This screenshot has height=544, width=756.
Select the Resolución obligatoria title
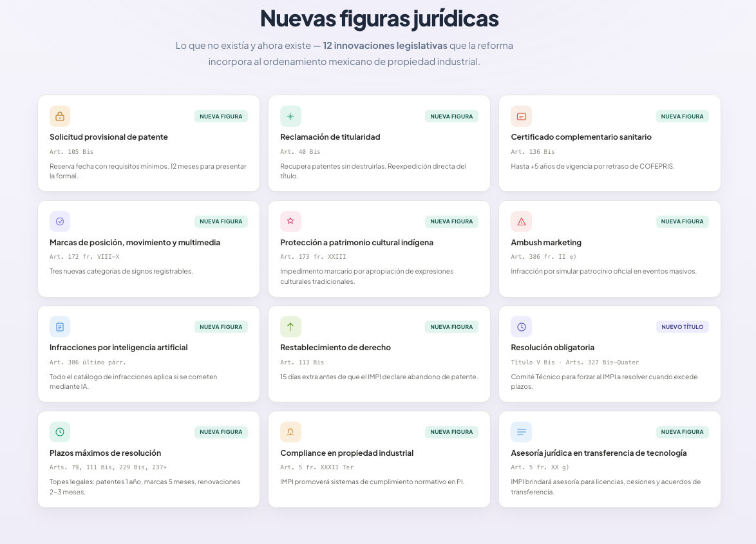(553, 348)
